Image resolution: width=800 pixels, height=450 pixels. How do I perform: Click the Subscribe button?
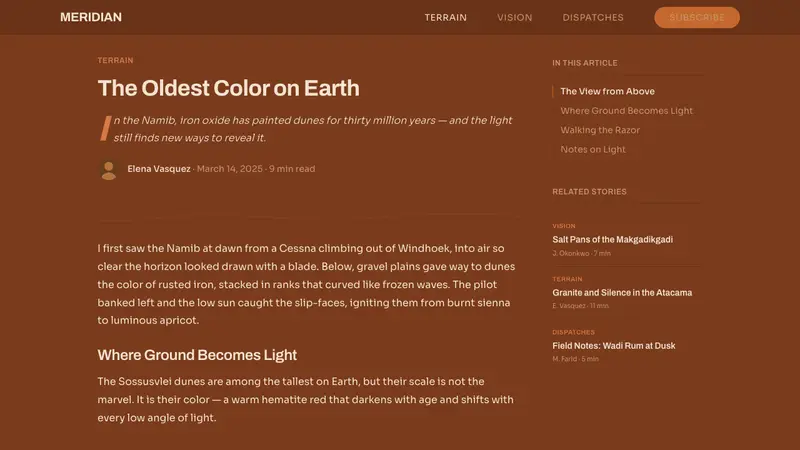[696, 17]
